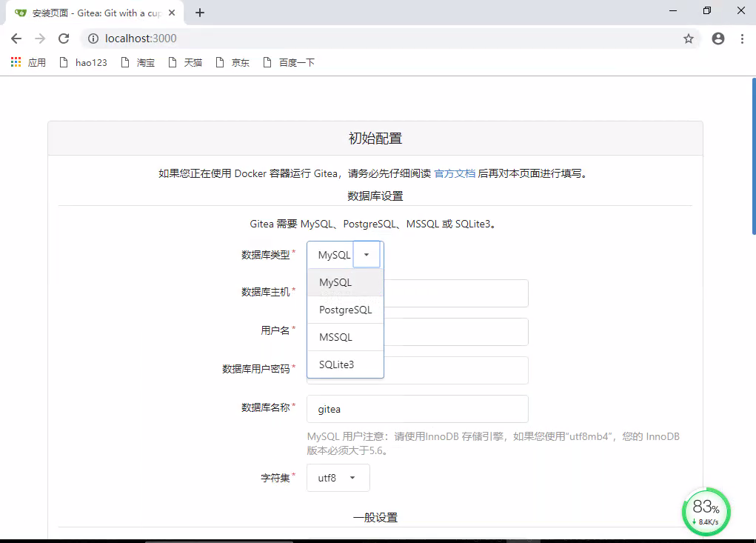Click the 一般设置 section title

click(x=375, y=518)
